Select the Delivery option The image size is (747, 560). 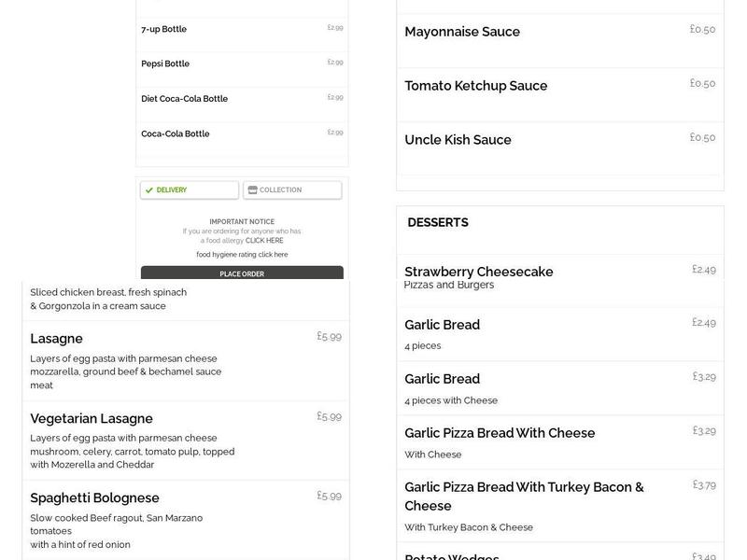pyautogui.click(x=188, y=189)
